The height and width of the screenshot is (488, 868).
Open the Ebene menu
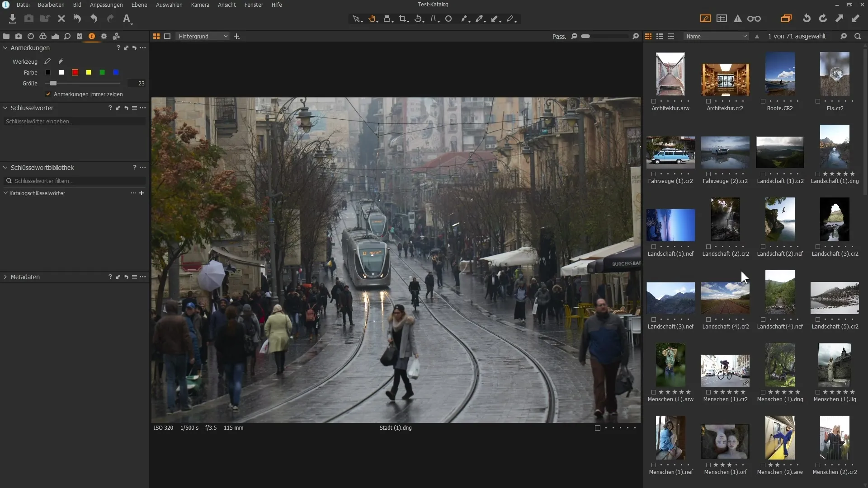(x=139, y=5)
